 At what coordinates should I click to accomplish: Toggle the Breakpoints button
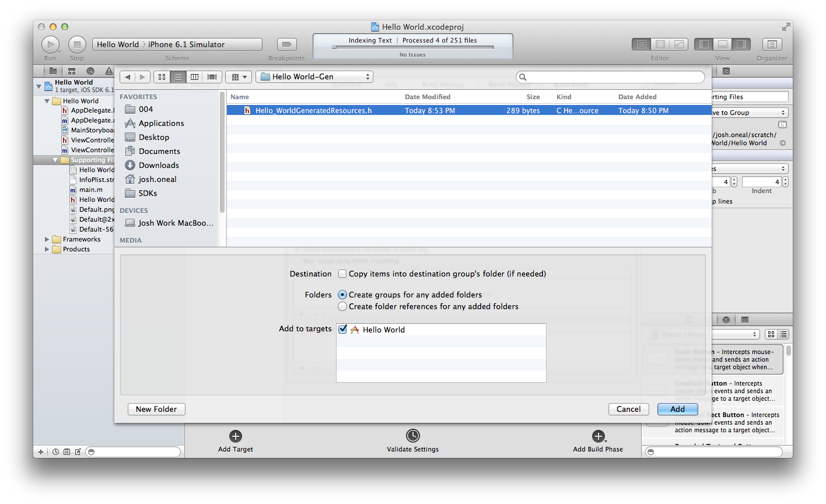(x=286, y=44)
